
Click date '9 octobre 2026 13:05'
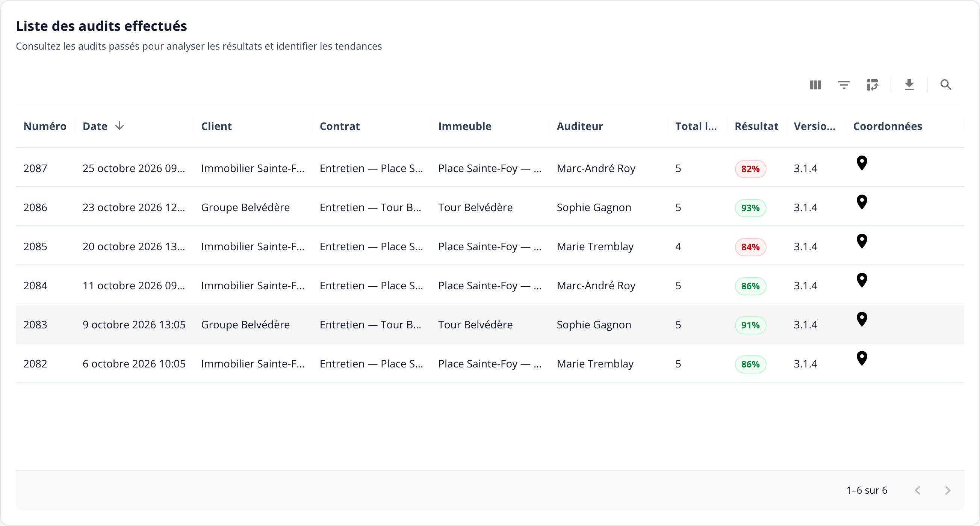pyautogui.click(x=134, y=324)
